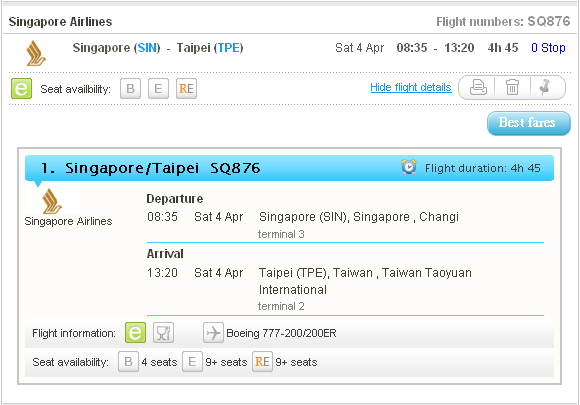The height and width of the screenshot is (405, 580).
Task: Click the alarm clock duration icon
Action: coord(409,167)
